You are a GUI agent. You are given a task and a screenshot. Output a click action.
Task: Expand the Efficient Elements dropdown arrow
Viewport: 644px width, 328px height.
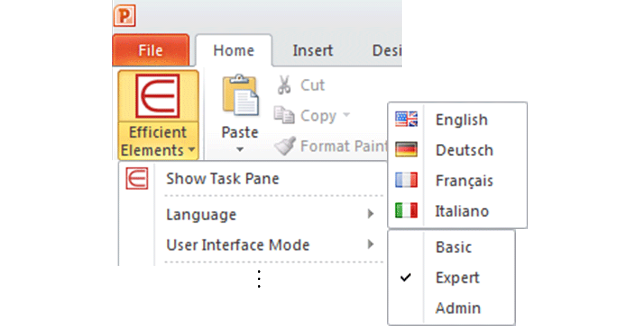(192, 150)
